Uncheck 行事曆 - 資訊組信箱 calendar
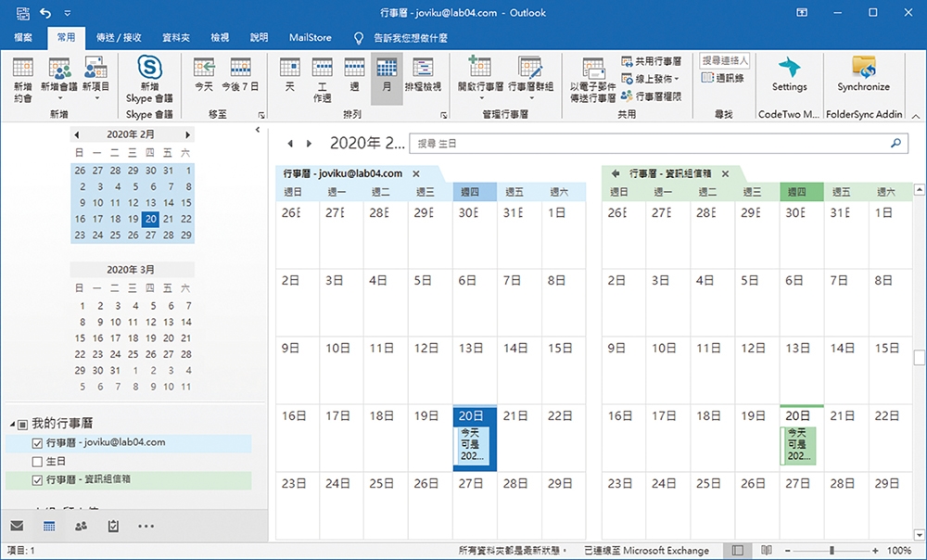This screenshot has height=560, width=927. (37, 480)
